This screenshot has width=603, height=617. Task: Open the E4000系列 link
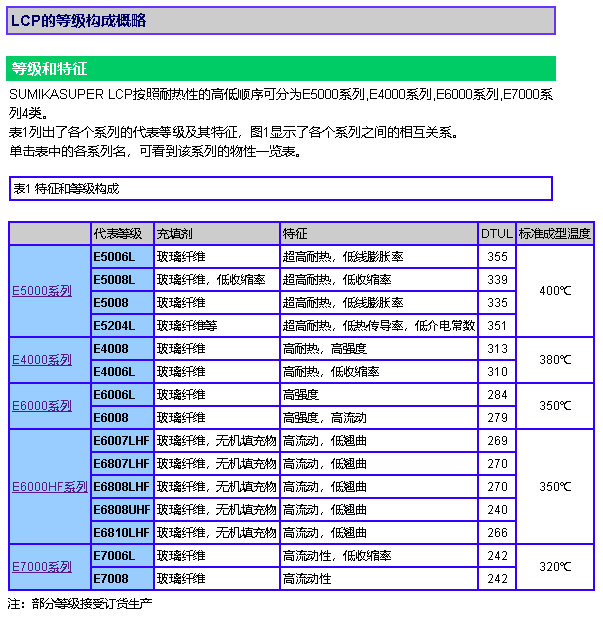(42, 360)
